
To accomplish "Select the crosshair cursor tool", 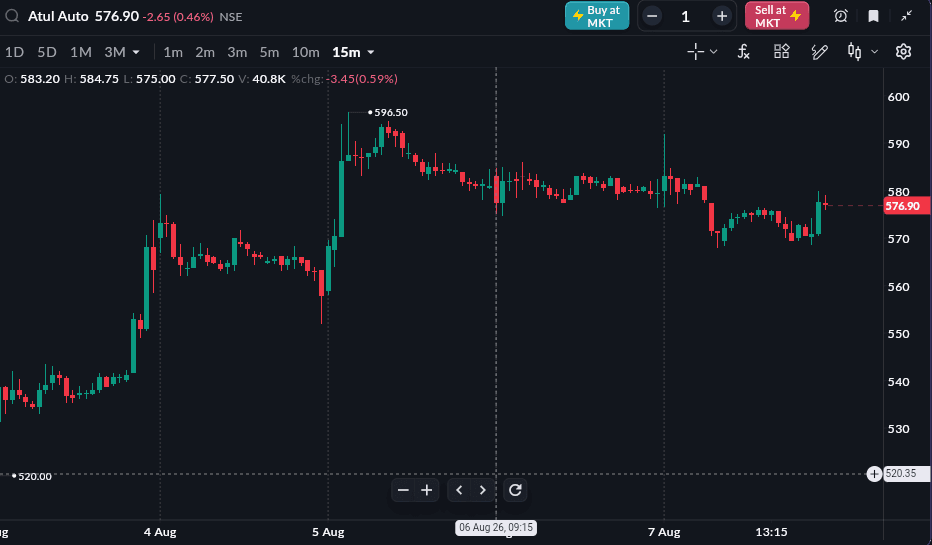I will pyautogui.click(x=695, y=52).
